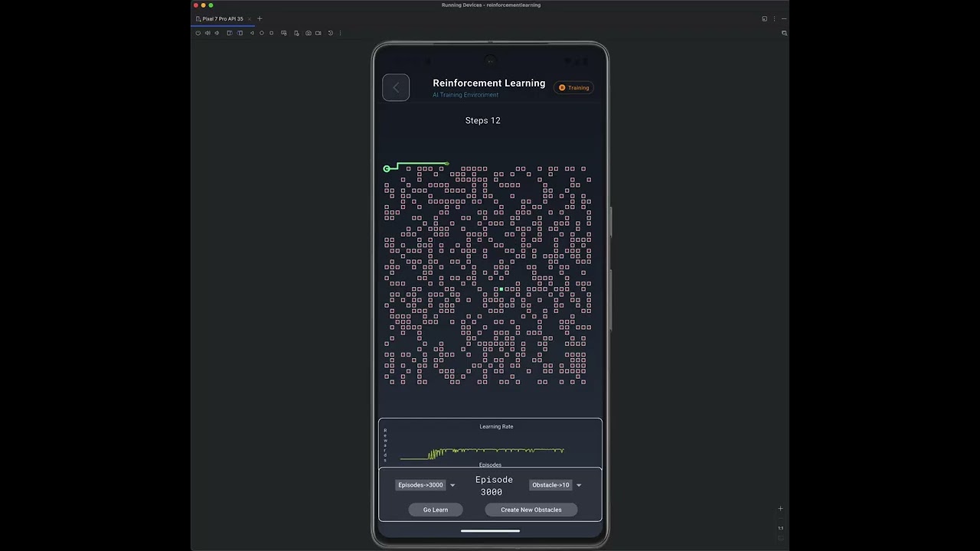Click the phone home gesture bar
This screenshot has width=980, height=551.
point(490,530)
